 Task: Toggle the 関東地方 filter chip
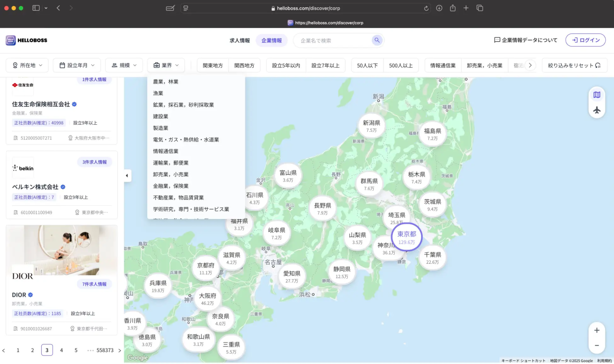coord(213,66)
